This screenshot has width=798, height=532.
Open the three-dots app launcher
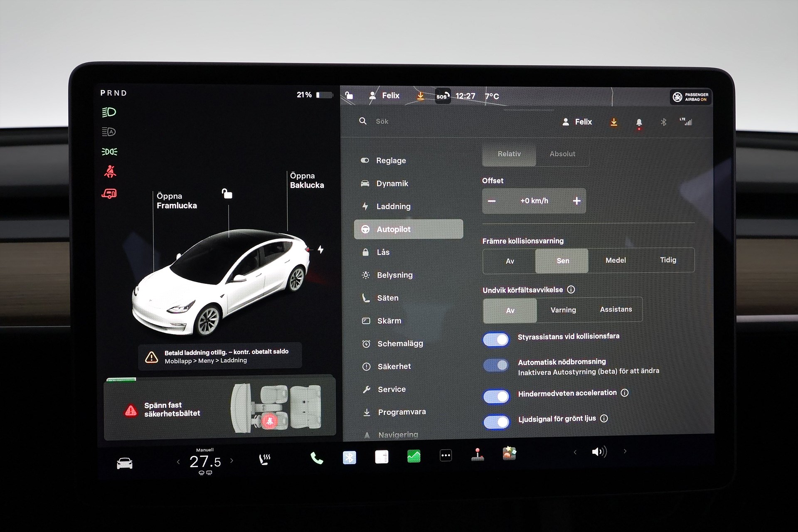[446, 456]
